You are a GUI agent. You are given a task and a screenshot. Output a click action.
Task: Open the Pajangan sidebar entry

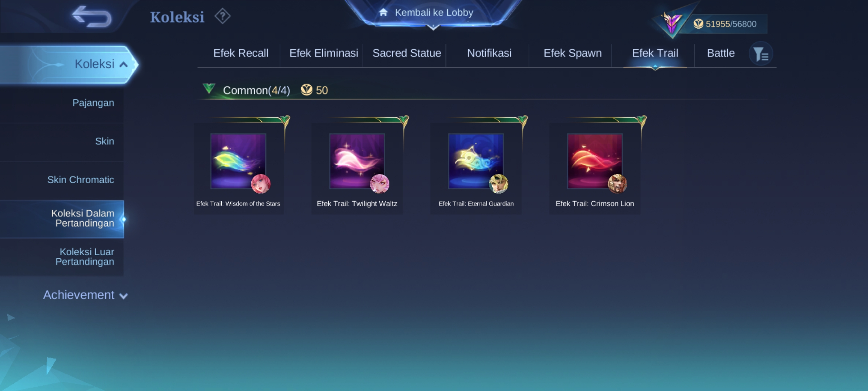(93, 103)
